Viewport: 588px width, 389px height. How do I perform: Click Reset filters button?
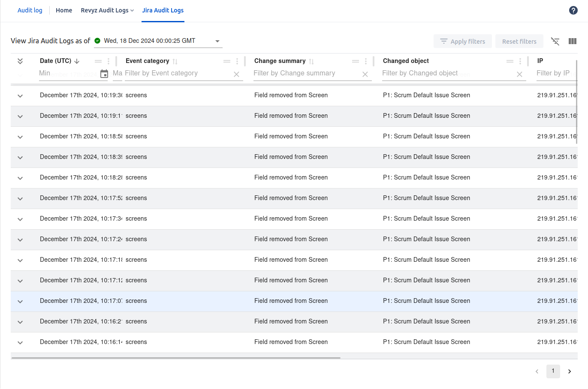(519, 41)
